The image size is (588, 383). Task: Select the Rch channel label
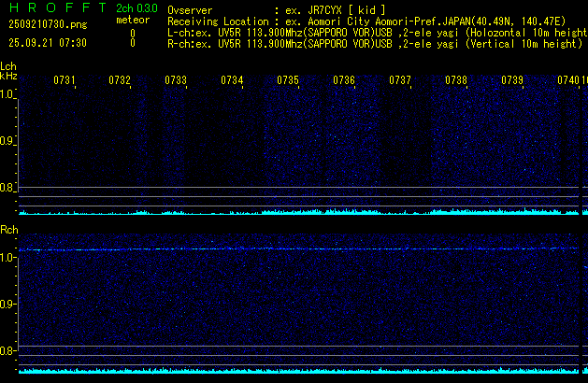click(x=8, y=230)
